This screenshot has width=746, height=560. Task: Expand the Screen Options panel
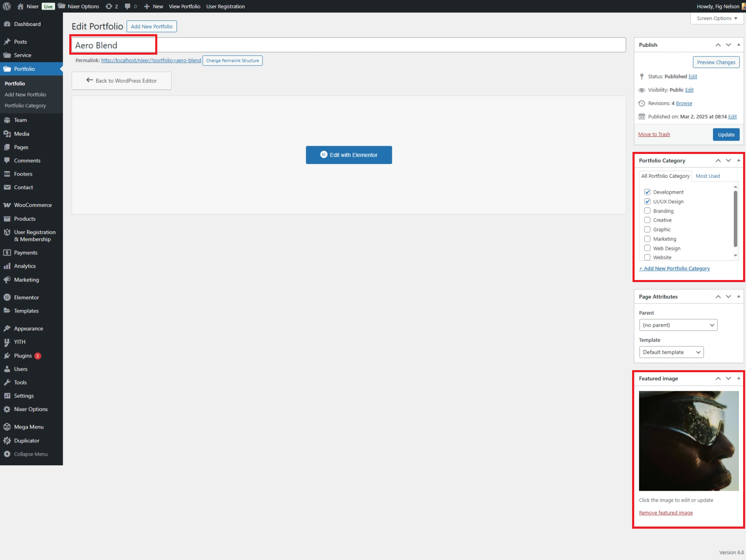point(717,18)
